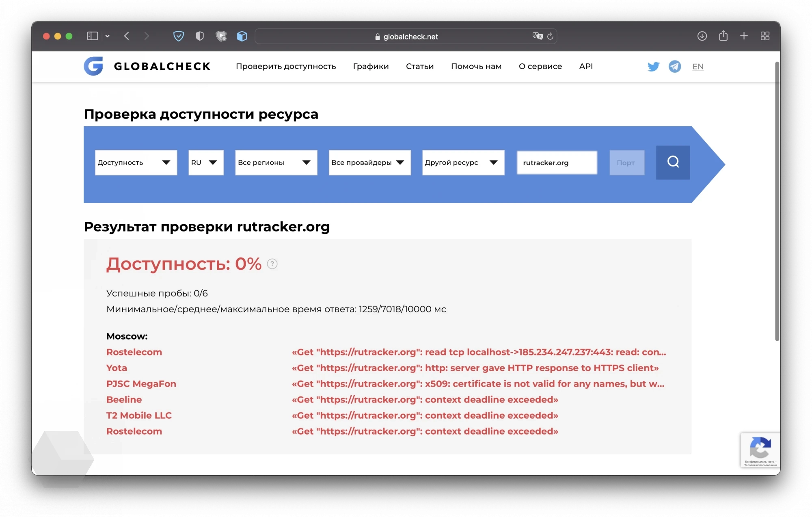Image resolution: width=812 pixels, height=517 pixels.
Task: Open the Yota HTTP response error message
Action: pos(475,368)
